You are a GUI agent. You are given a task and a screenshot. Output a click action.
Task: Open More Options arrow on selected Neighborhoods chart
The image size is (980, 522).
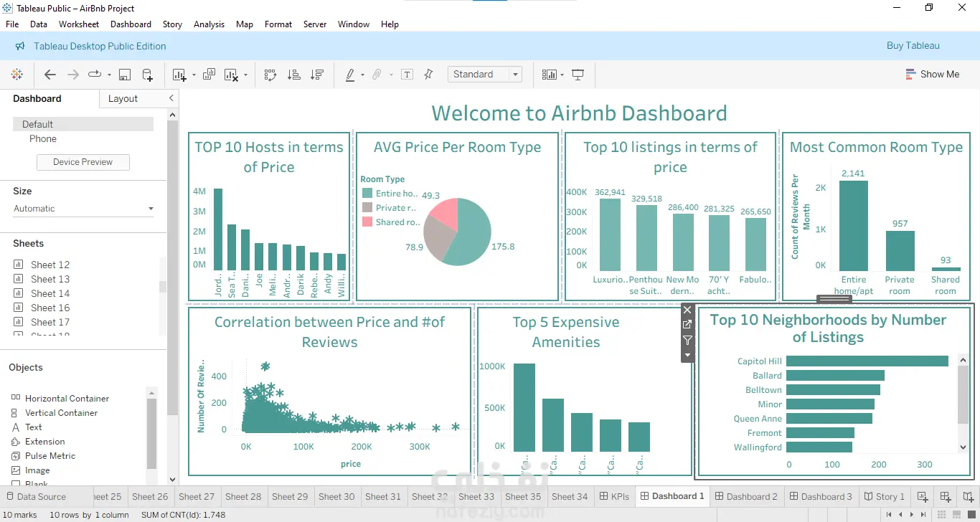pyautogui.click(x=687, y=355)
